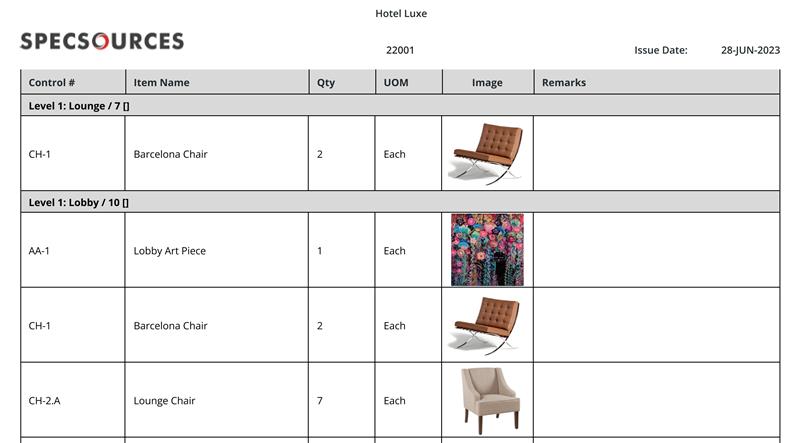Select the Level 1: Lounge / 7 section row
800x443 pixels.
click(401, 106)
